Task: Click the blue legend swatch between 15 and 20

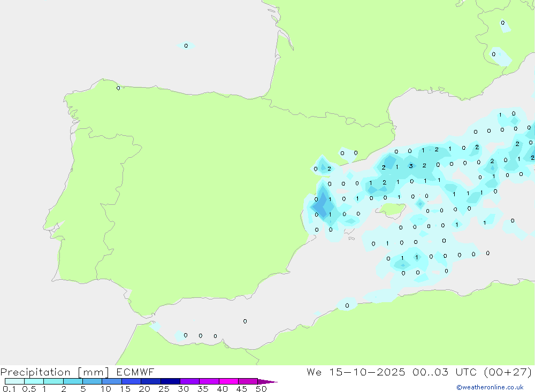Action: (x=132, y=381)
